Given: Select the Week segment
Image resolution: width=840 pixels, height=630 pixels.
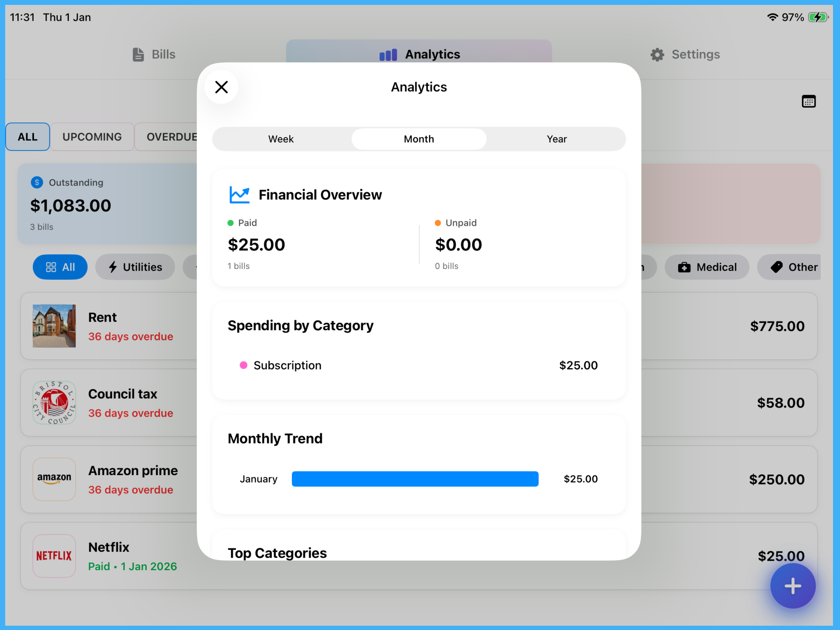Looking at the screenshot, I should (281, 139).
